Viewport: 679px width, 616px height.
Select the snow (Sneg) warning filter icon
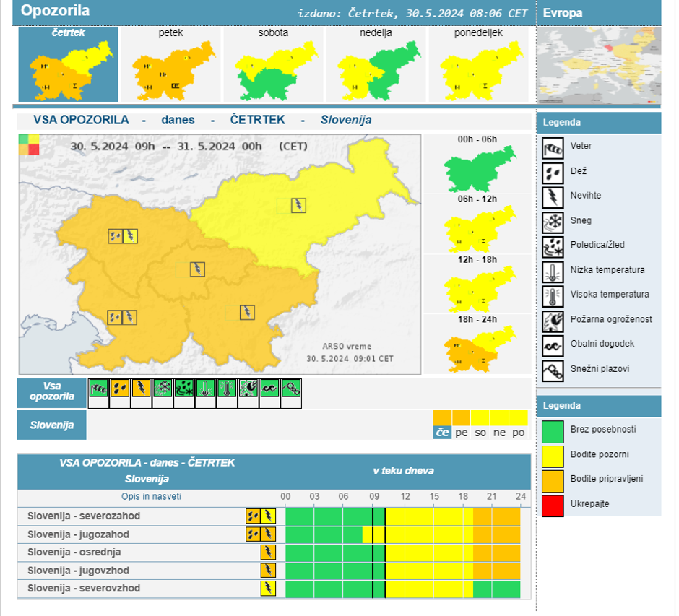click(163, 389)
